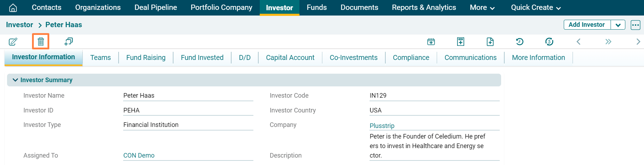Click the clone record icon

click(69, 42)
